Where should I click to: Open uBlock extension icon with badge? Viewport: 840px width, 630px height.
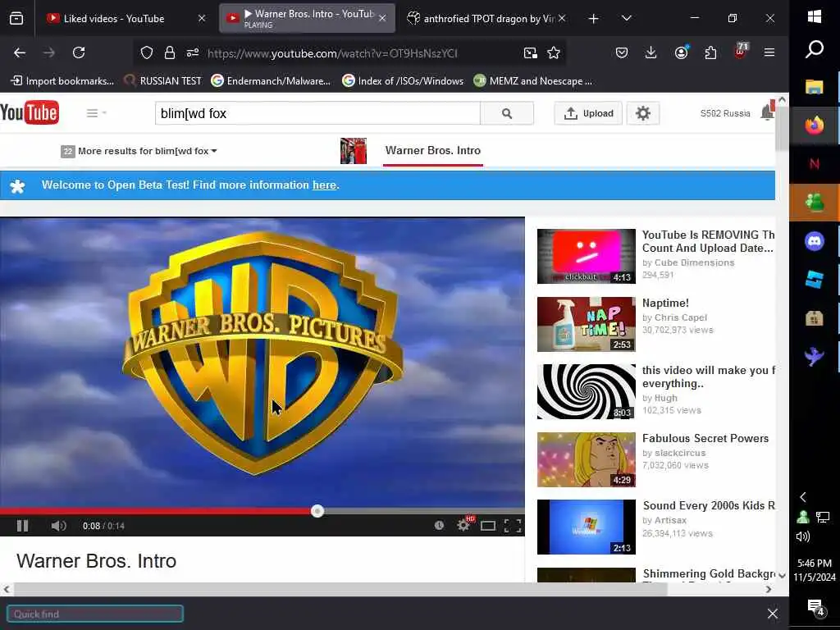click(x=741, y=52)
